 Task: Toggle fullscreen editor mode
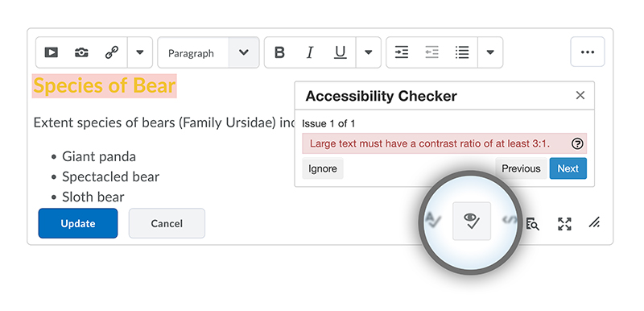(x=564, y=224)
